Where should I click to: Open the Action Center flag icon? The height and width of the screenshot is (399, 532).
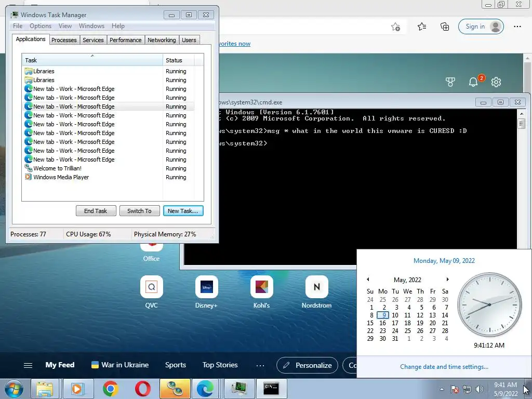click(x=455, y=389)
